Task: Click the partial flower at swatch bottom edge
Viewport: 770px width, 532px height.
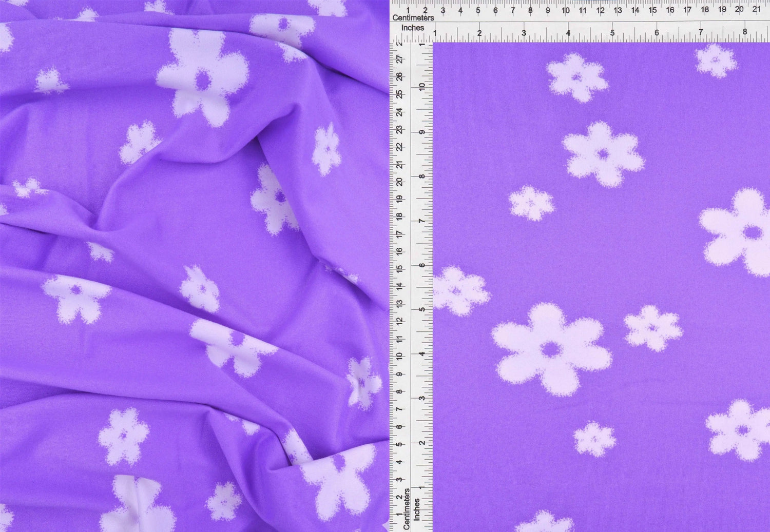Action: tap(544, 523)
